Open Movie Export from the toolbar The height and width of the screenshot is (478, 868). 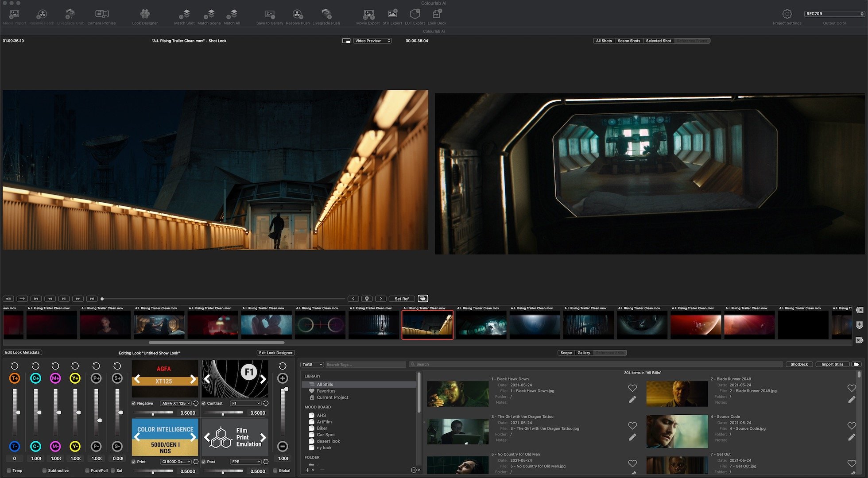(368, 14)
